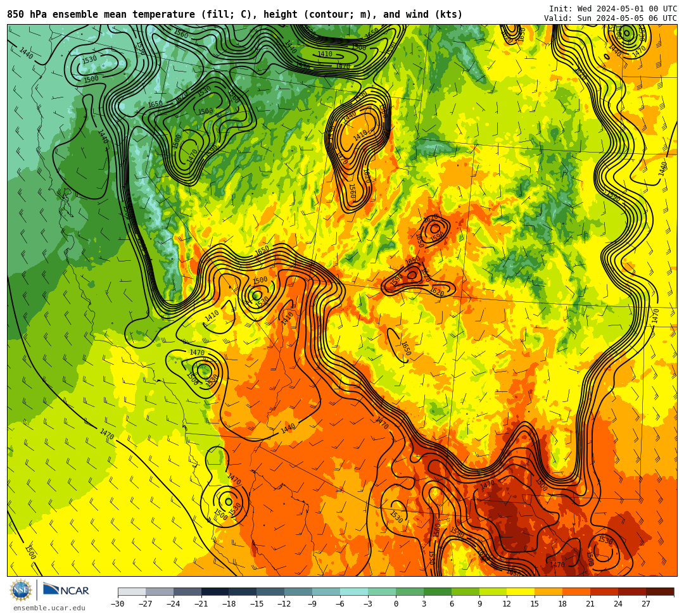Click the 24 colorbar tick label
Image resolution: width=684 pixels, height=616 pixels.
(618, 604)
